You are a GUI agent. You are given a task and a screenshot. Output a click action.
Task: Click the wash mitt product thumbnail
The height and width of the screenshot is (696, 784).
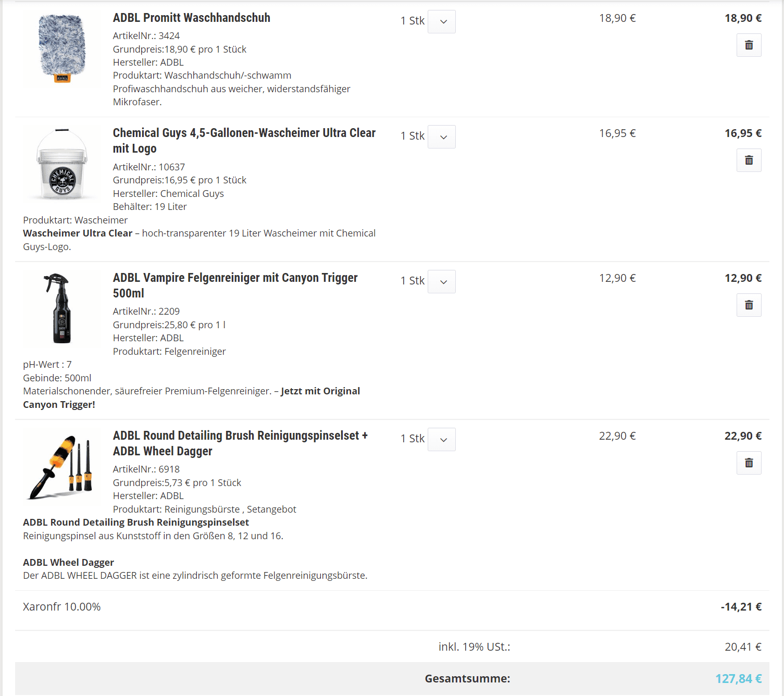[x=62, y=48]
